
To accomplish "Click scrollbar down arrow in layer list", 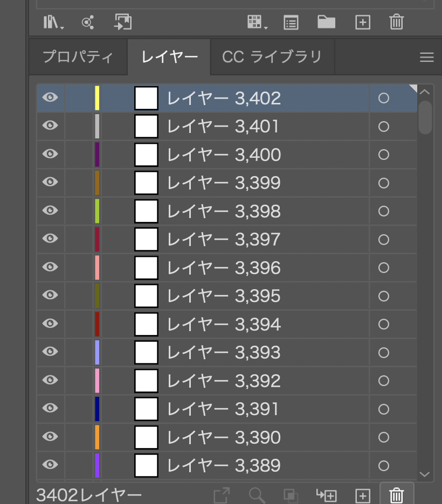I will tap(425, 474).
